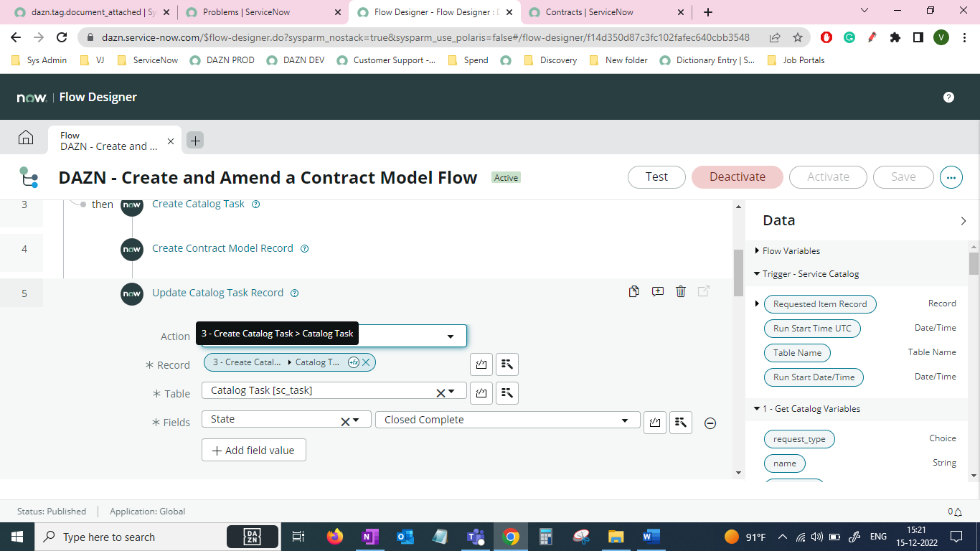
Task: Click Windows Start button
Action: pos(17,537)
